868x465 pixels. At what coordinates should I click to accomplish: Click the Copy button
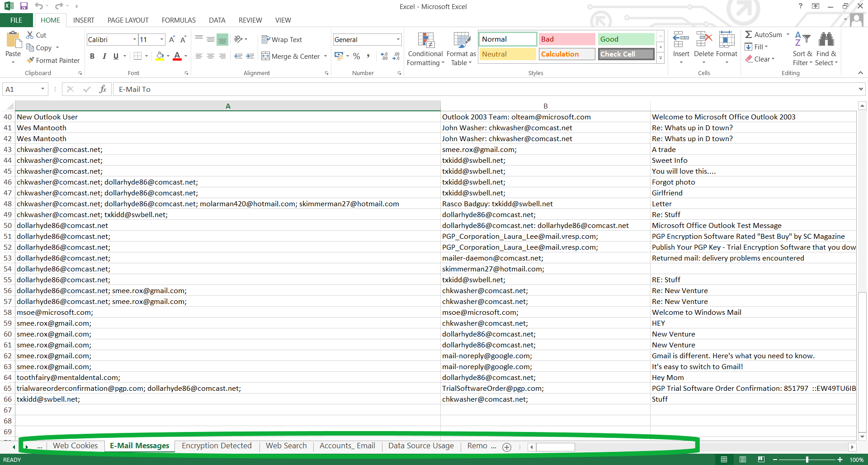[x=39, y=47]
